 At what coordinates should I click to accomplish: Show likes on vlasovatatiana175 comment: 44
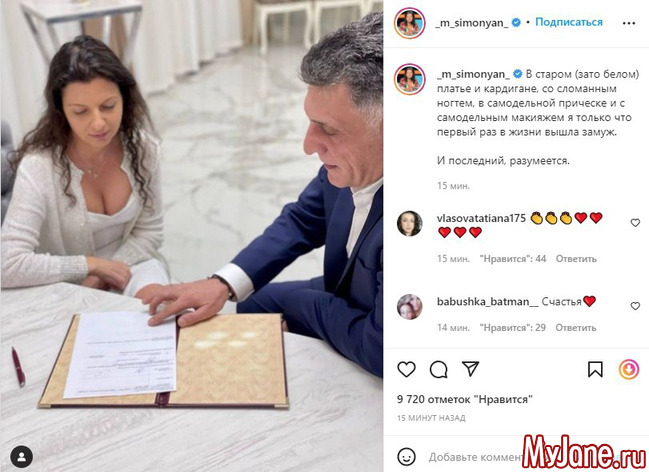coord(513,259)
